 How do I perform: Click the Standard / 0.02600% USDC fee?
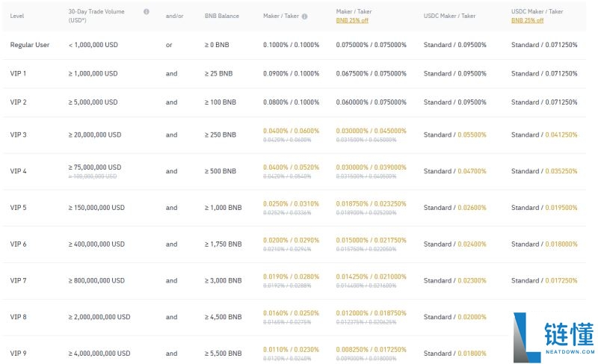click(x=455, y=208)
